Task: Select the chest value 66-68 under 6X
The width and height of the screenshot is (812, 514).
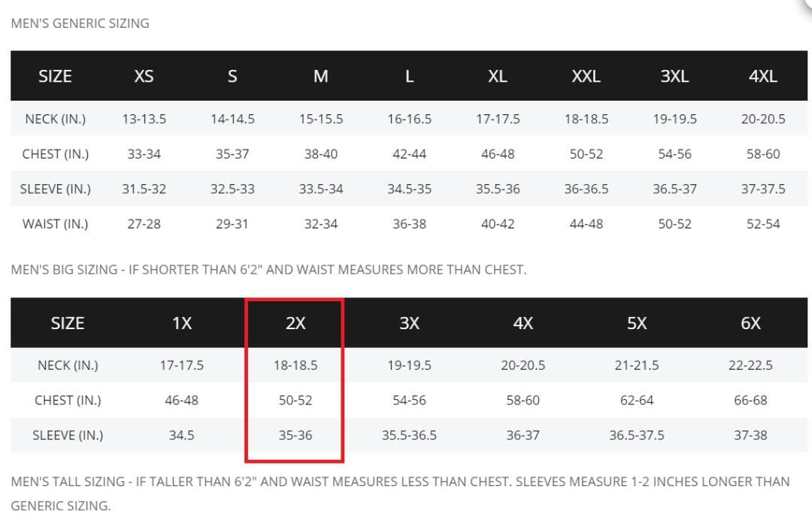Action: coord(750,401)
